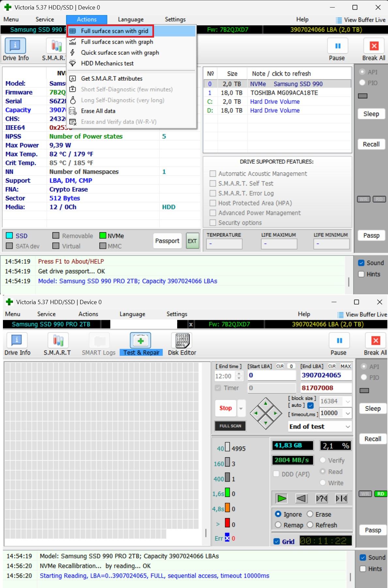Open Service menu in lower window
Screen dimensions: 388x588
point(46,314)
